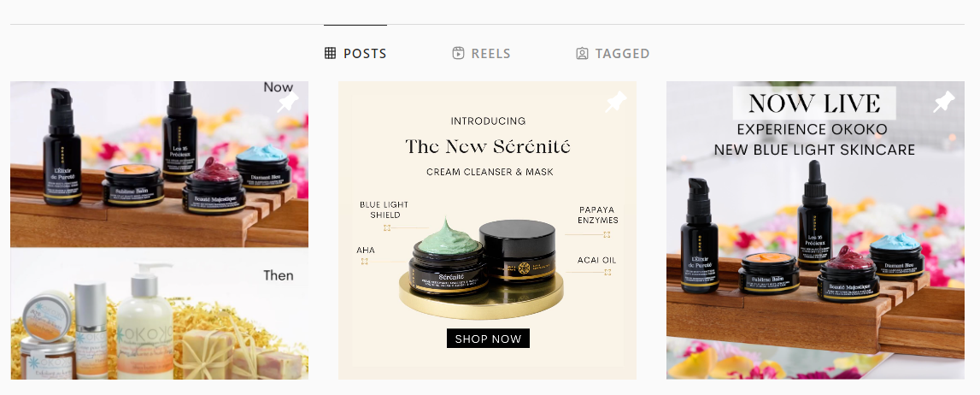This screenshot has width=980, height=395.
Task: Click the NOW LIVE banner text
Action: point(813,103)
